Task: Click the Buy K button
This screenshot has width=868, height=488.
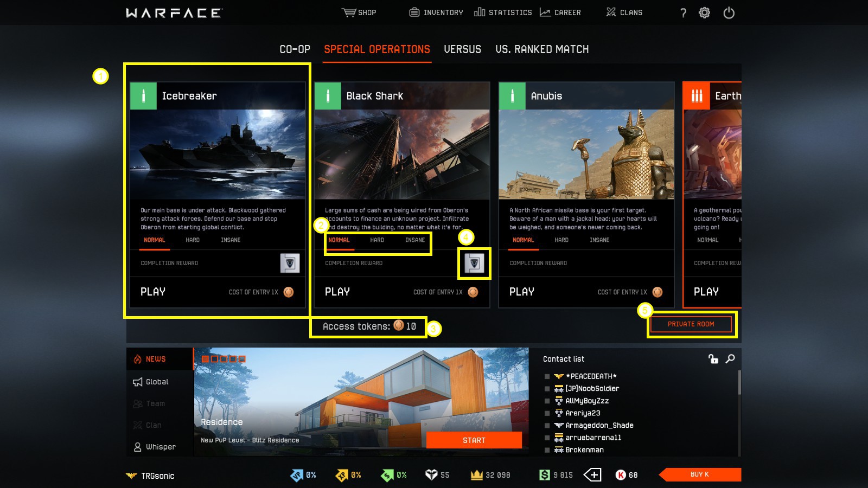Action: coord(700,474)
